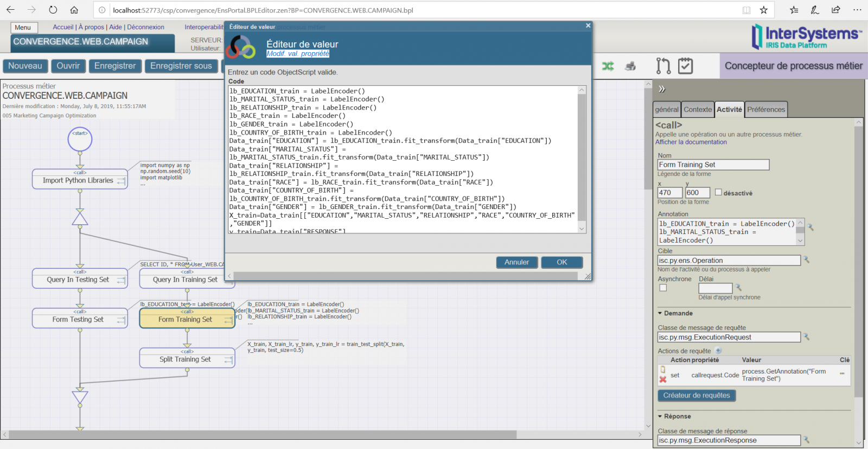The width and height of the screenshot is (868, 449).
Task: Add a request action with plus icon
Action: [x=718, y=351]
